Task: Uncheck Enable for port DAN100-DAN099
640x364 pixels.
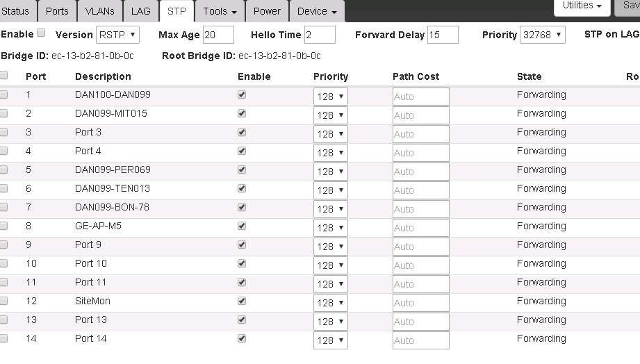Action: pos(242,95)
